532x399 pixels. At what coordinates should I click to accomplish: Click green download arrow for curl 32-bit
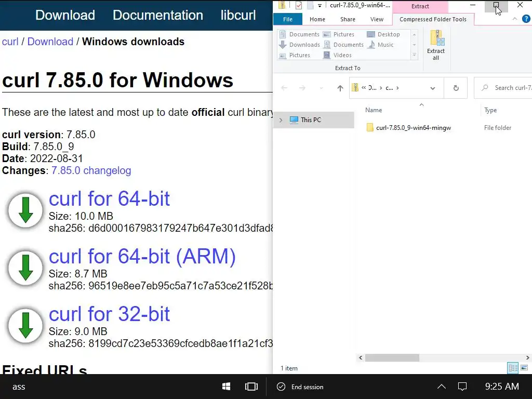coord(25,325)
